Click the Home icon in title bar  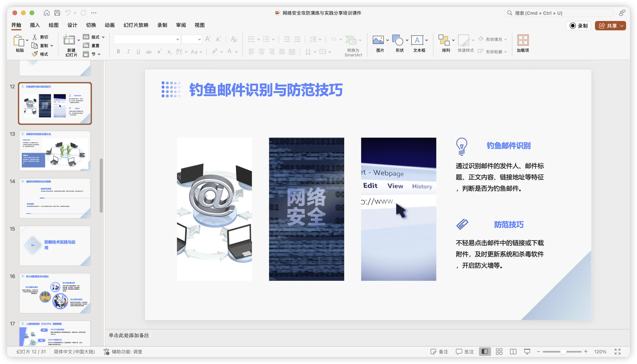coord(47,13)
